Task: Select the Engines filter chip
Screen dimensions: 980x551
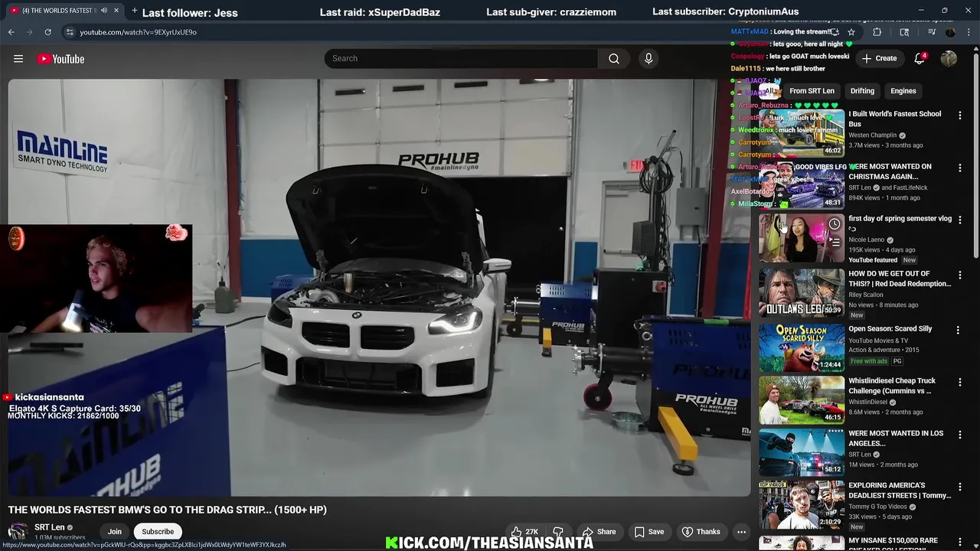Action: pyautogui.click(x=903, y=91)
